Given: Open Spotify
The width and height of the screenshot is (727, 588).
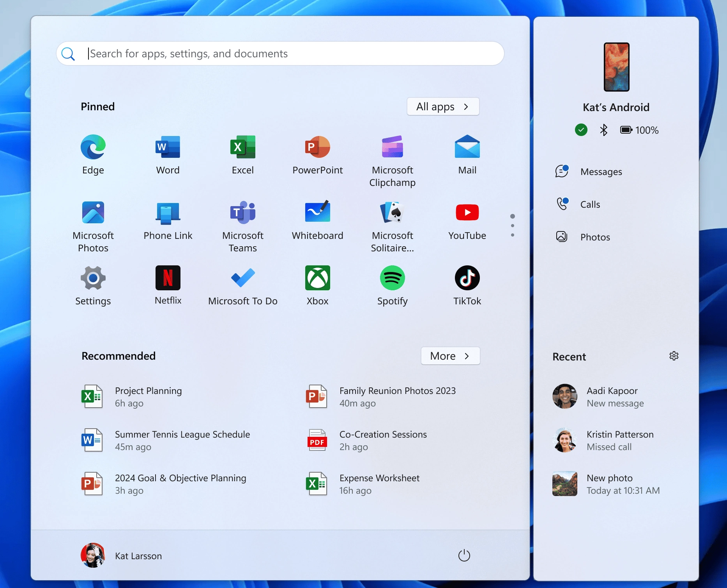Looking at the screenshot, I should click(393, 286).
